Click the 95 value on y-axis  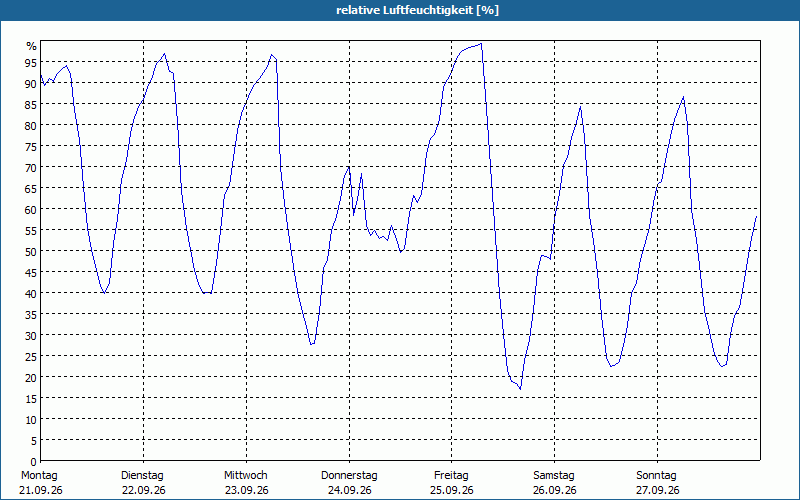coord(31,62)
